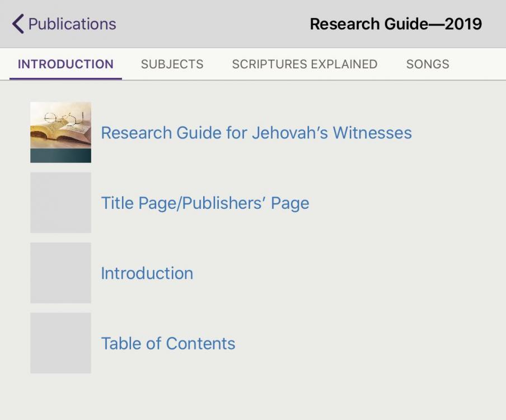Tap the Research Guide—2019 header title

pyautogui.click(x=395, y=24)
